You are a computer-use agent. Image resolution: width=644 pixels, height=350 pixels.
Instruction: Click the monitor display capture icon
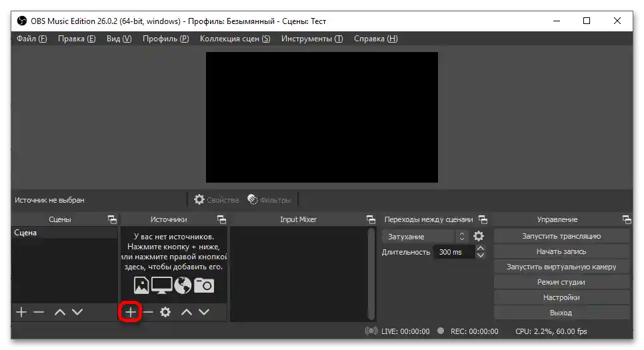pyautogui.click(x=161, y=285)
